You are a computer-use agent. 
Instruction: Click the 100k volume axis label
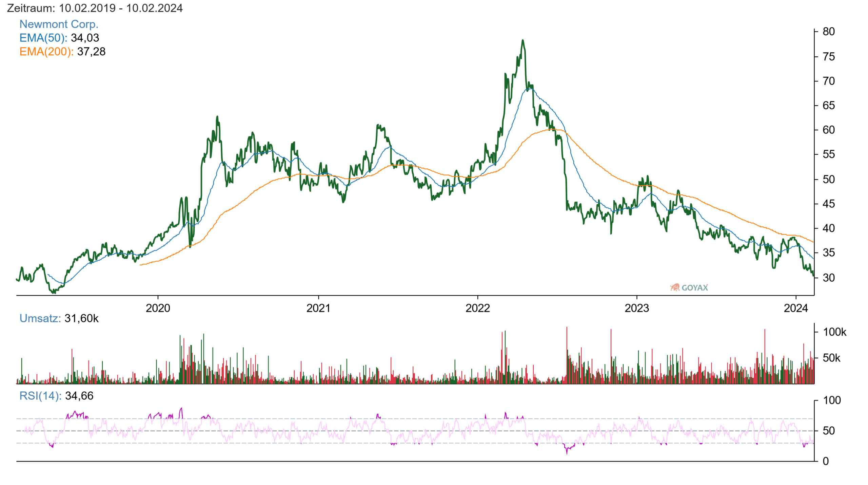(x=834, y=332)
